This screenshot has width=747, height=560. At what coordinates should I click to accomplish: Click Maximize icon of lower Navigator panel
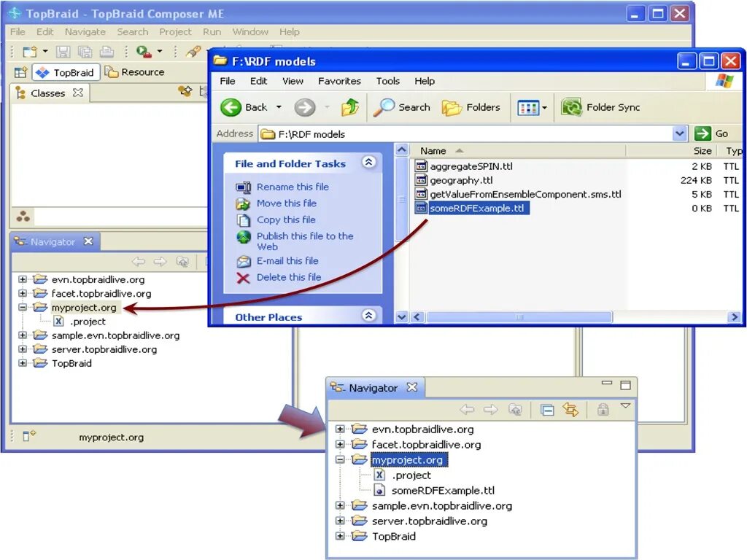pyautogui.click(x=625, y=385)
